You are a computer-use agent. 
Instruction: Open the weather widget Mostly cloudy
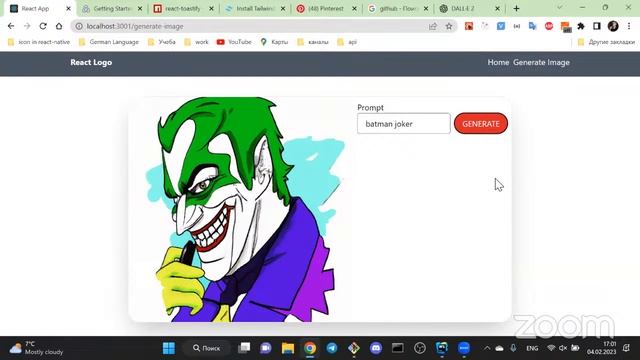pos(37,348)
